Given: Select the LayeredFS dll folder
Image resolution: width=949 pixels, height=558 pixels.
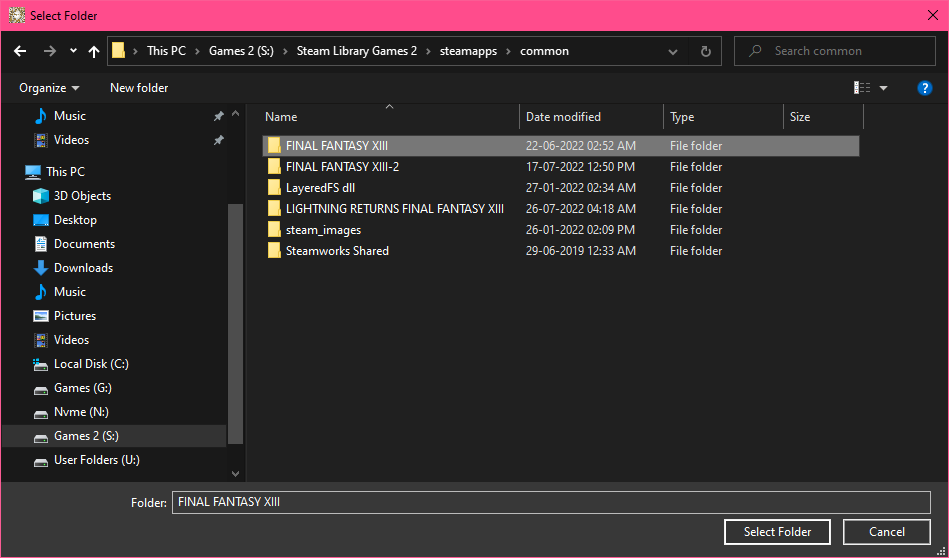Looking at the screenshot, I should point(561,188).
